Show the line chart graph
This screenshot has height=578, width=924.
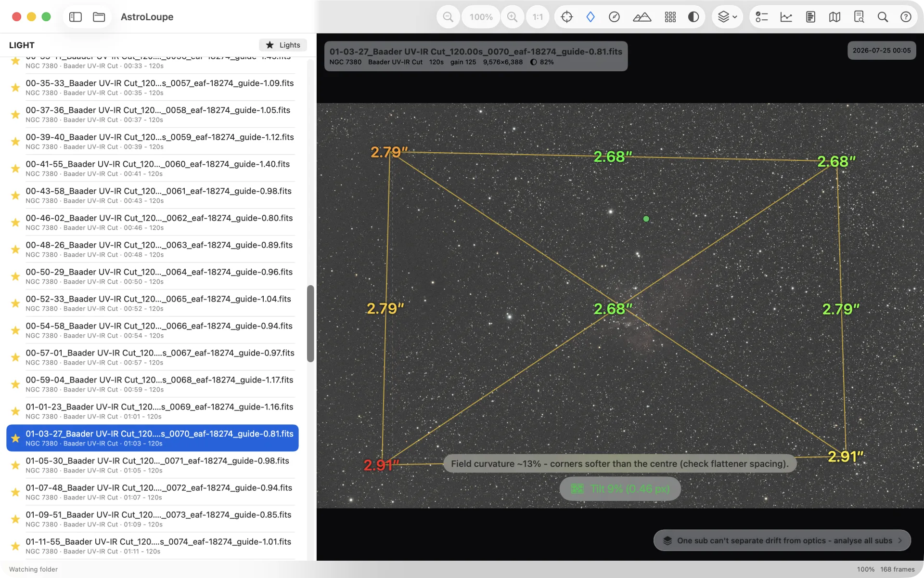tap(786, 17)
